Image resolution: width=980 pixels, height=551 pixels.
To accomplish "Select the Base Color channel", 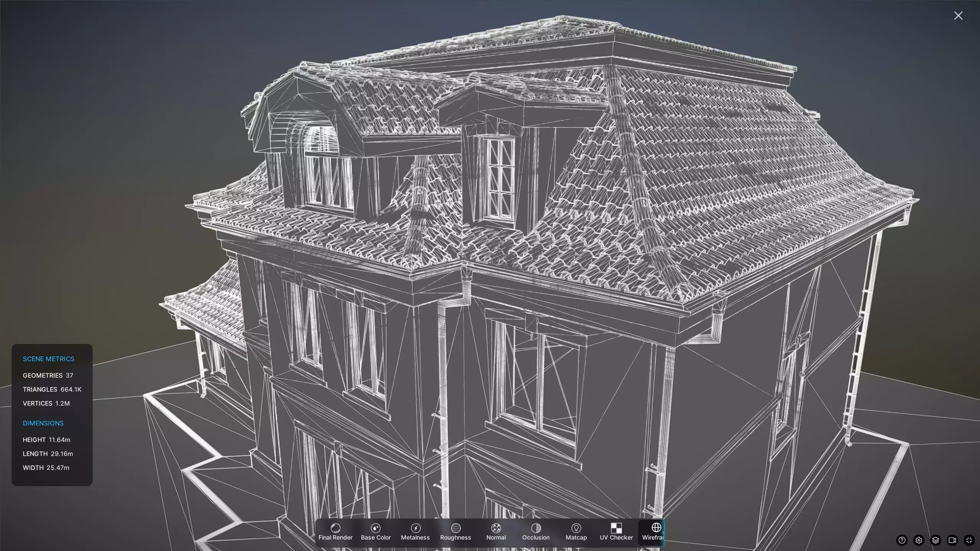I will 376,532.
